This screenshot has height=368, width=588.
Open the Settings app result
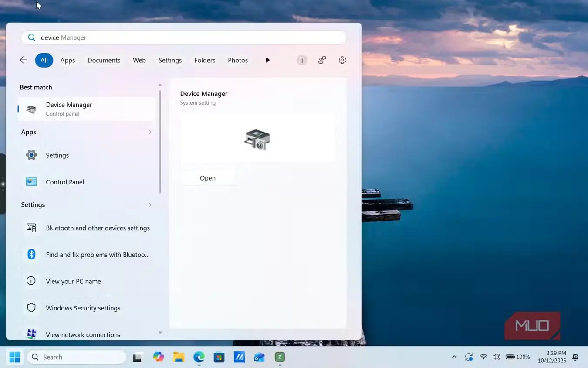point(87,155)
